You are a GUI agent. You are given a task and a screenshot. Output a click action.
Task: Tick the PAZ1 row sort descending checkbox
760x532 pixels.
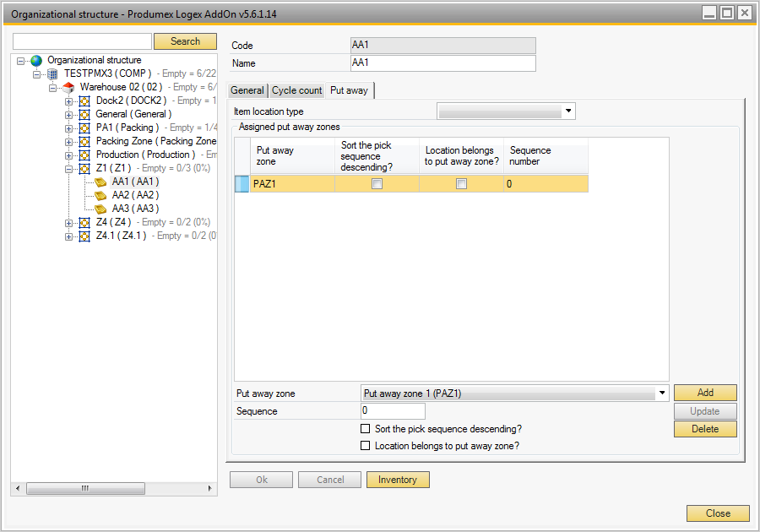[377, 184]
